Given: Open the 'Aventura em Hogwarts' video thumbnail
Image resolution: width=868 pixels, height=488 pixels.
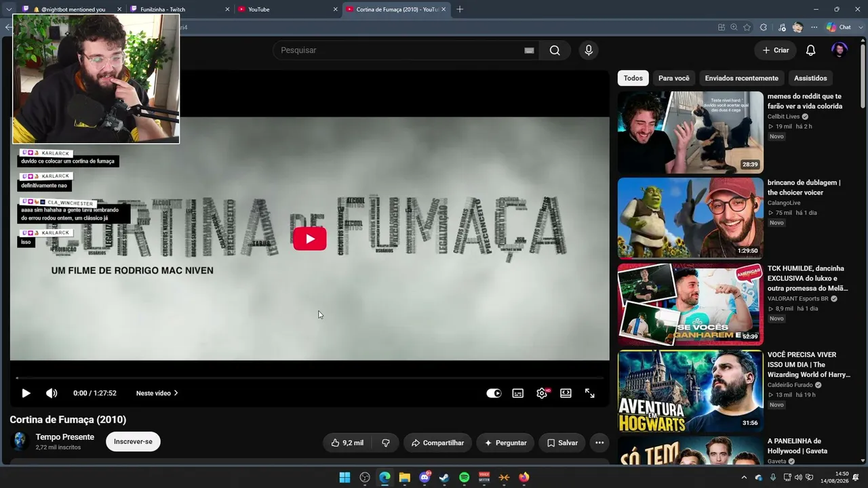Looking at the screenshot, I should point(690,391).
